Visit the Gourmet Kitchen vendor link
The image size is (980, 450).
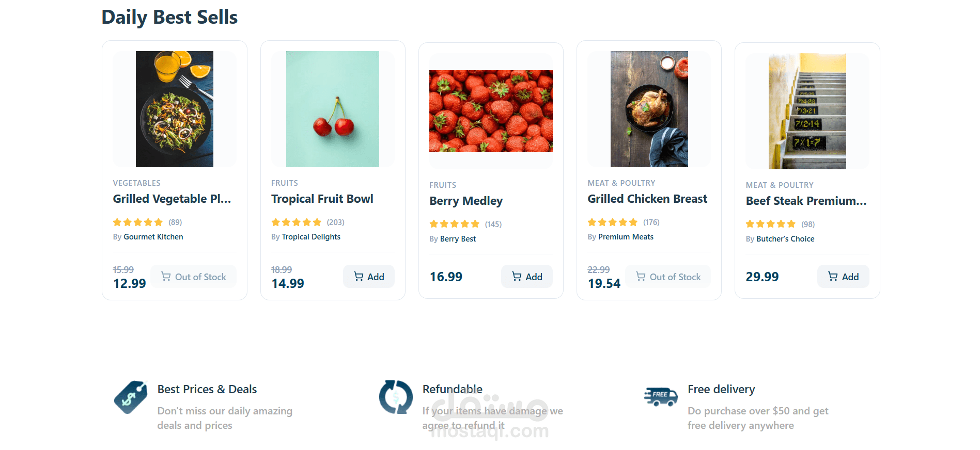153,237
